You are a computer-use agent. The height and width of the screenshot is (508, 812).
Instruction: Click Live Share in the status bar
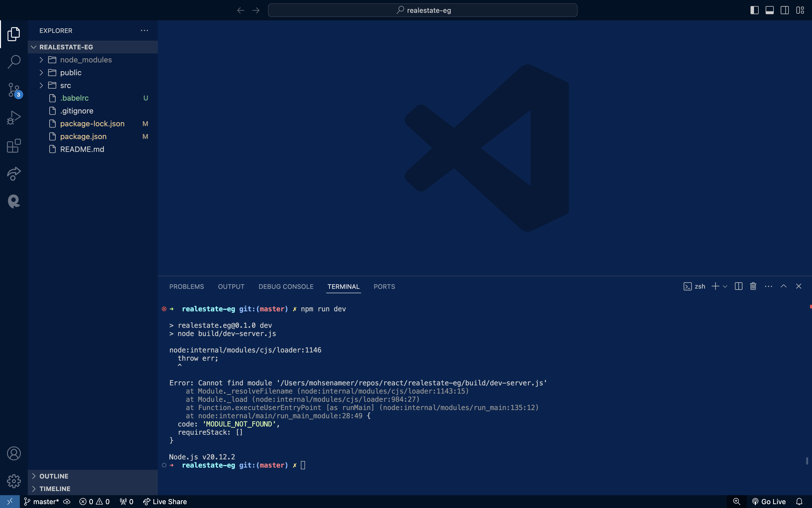point(165,502)
